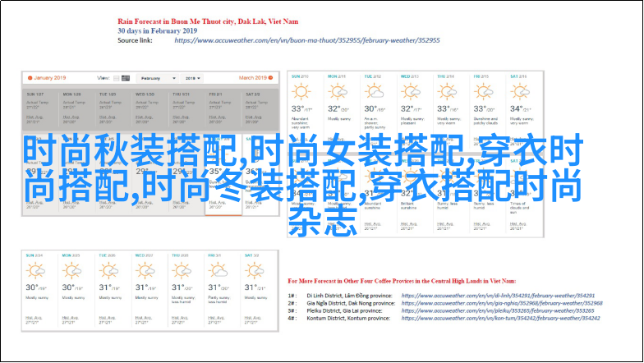This screenshot has height=363, width=644.
Task: Select the MON 1/28 past day cell
Action: click(77, 108)
